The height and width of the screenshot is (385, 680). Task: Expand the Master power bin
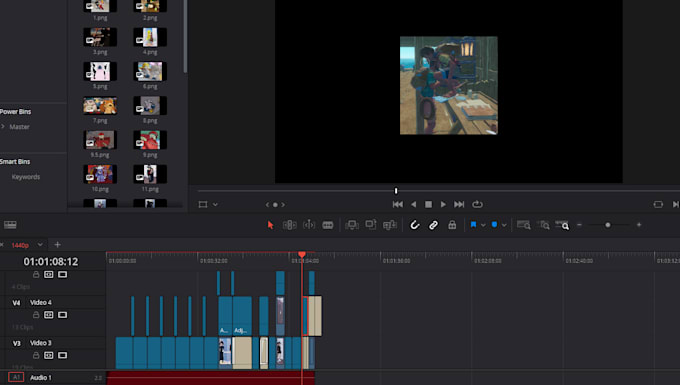tap(3, 127)
